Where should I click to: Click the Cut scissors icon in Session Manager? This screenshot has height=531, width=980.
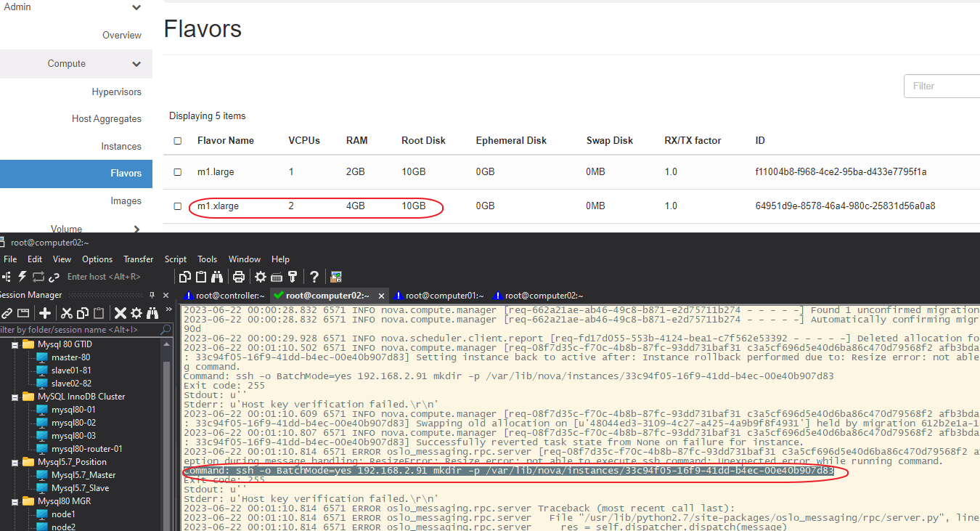tap(66, 313)
